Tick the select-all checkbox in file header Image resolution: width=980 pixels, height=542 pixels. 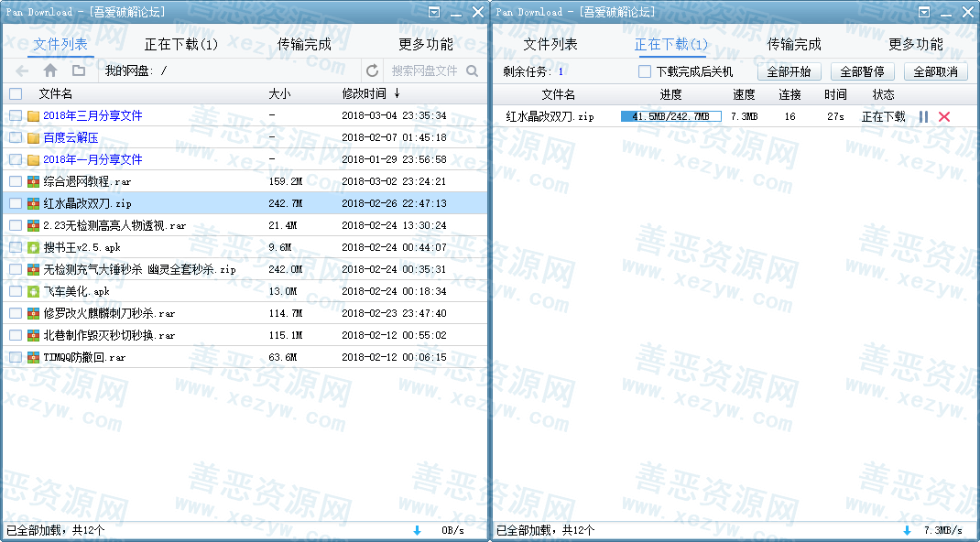click(x=16, y=93)
